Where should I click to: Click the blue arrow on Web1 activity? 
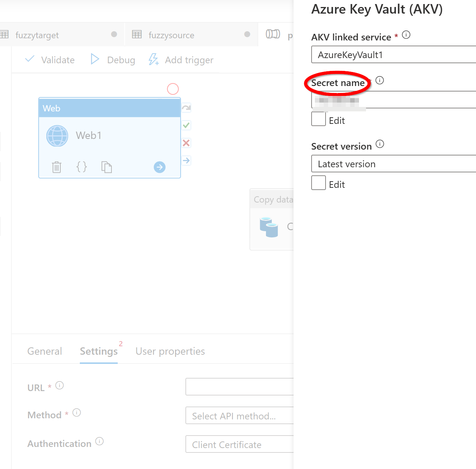pos(159,167)
